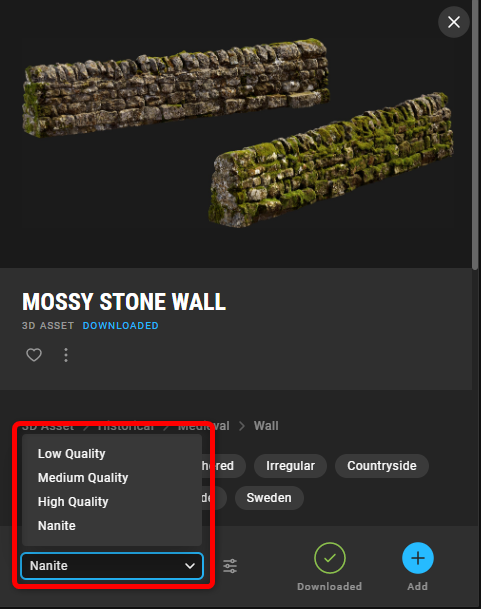Click the mossy stone wall preview image
The height and width of the screenshot is (609, 481).
click(236, 132)
